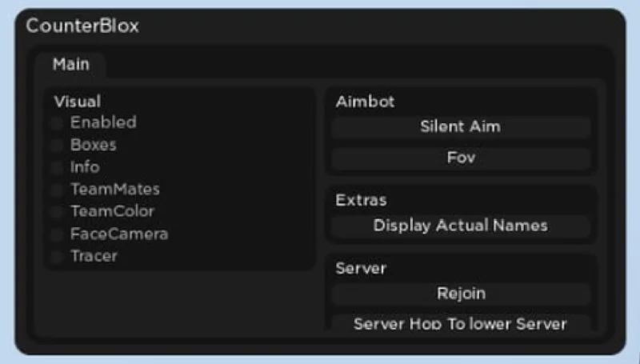Click the FaceCamera label text
Image resolution: width=640 pixels, height=364 pixels.
tap(119, 234)
